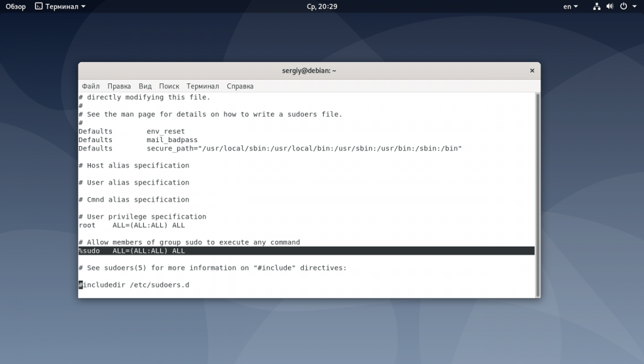
Task: Open the Поиск menu
Action: 169,86
